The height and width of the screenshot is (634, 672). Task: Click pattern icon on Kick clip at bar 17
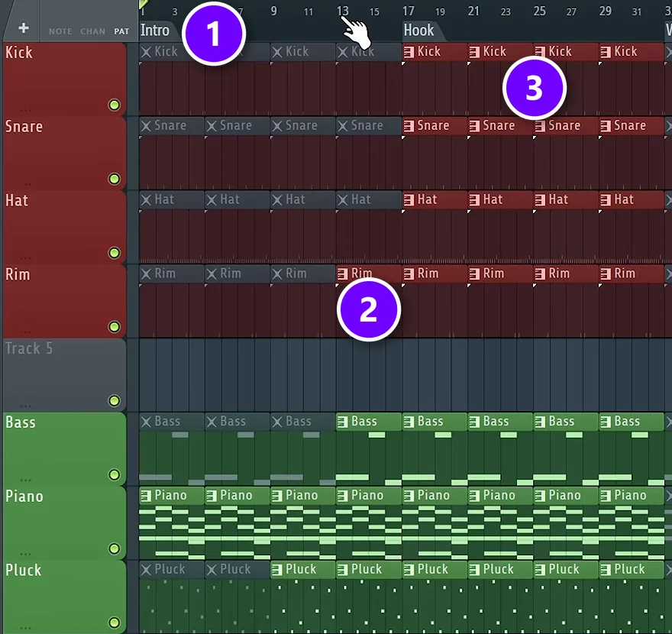[409, 52]
